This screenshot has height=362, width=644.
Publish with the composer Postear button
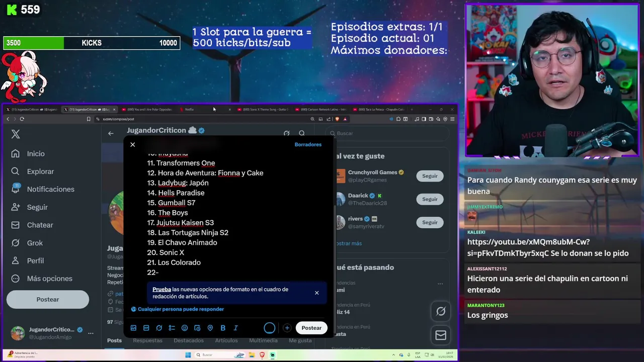[x=311, y=328]
